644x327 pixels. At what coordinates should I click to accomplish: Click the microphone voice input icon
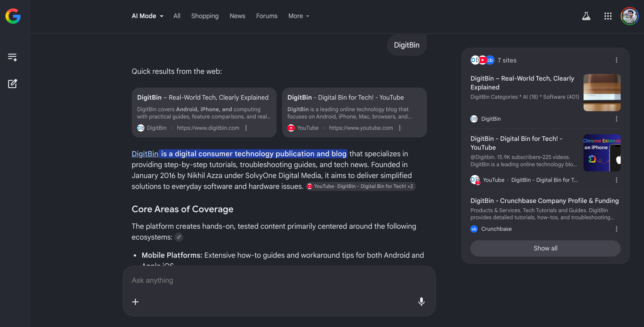coord(421,302)
